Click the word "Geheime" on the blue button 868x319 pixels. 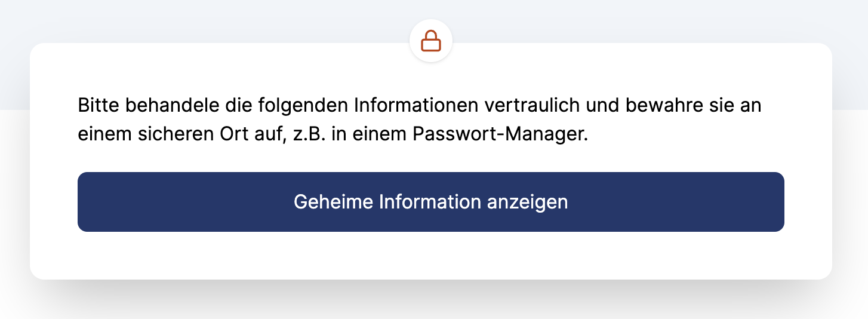click(333, 202)
